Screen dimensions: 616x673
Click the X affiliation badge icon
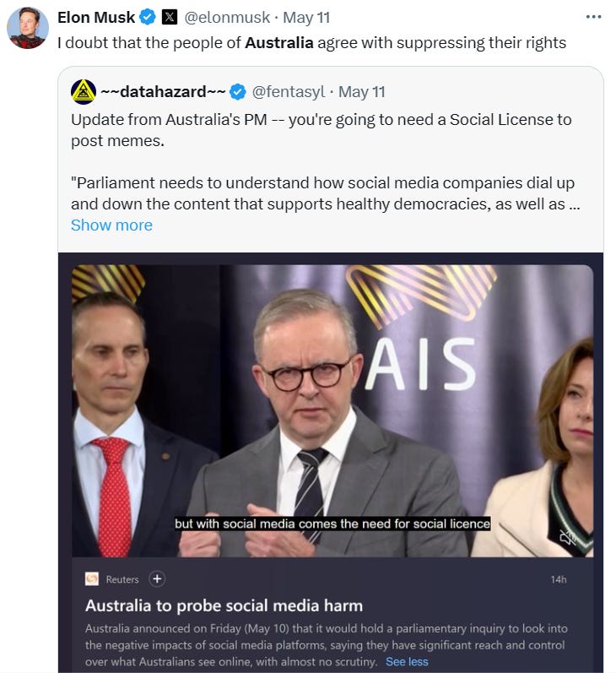(x=170, y=18)
